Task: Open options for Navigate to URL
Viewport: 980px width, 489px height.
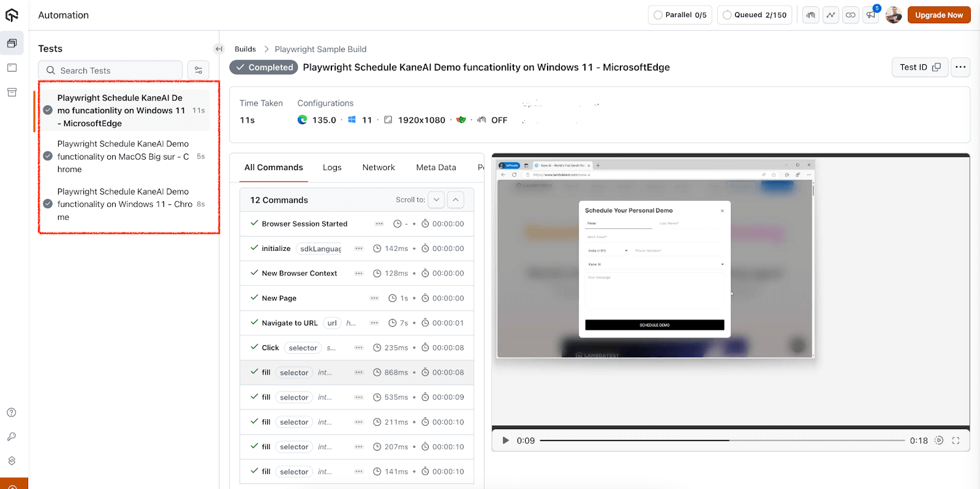Action: [374, 323]
